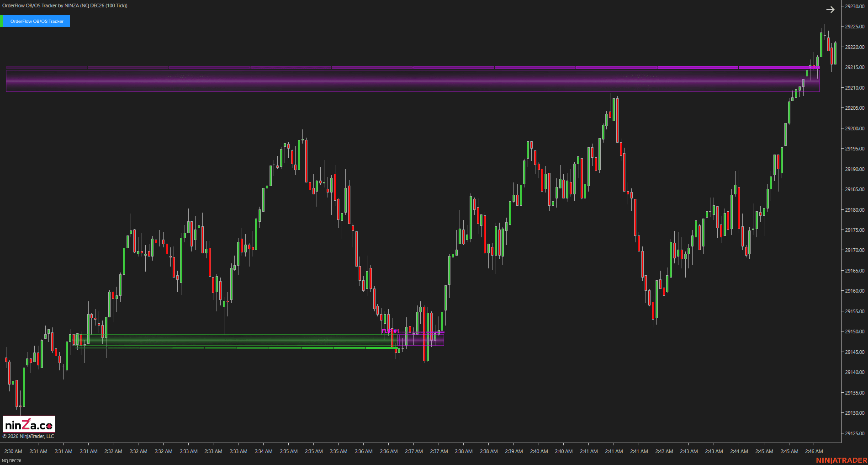Click the NINJATRADER label in bottom right
The image size is (868, 465).
(x=842, y=460)
